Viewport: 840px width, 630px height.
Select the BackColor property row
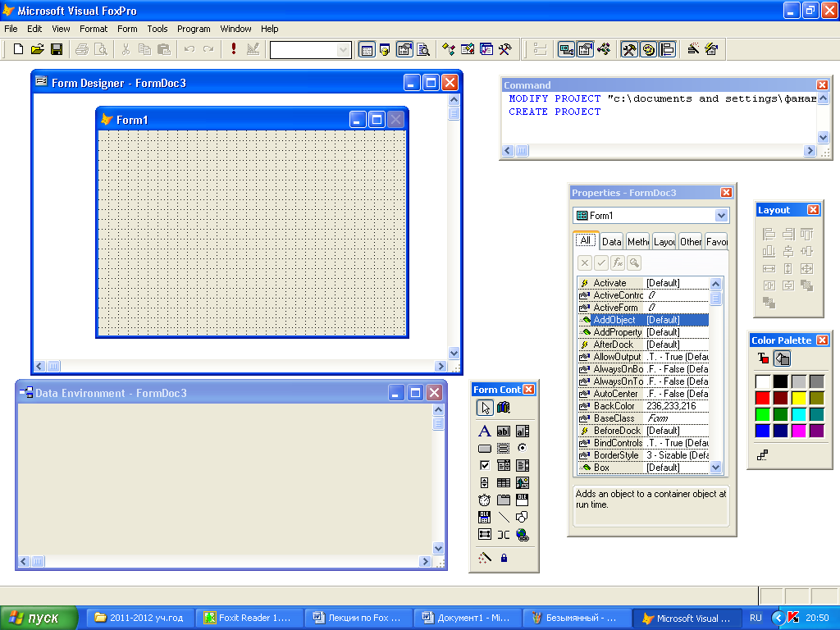tap(643, 406)
